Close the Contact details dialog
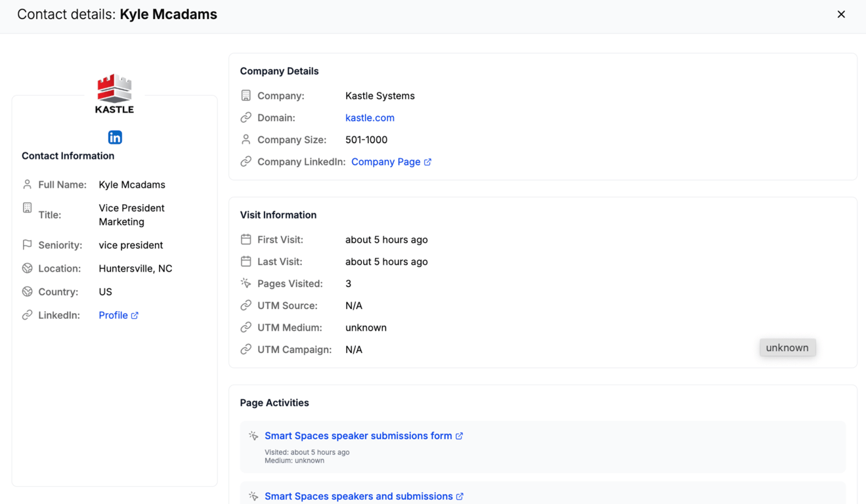 coord(841,14)
